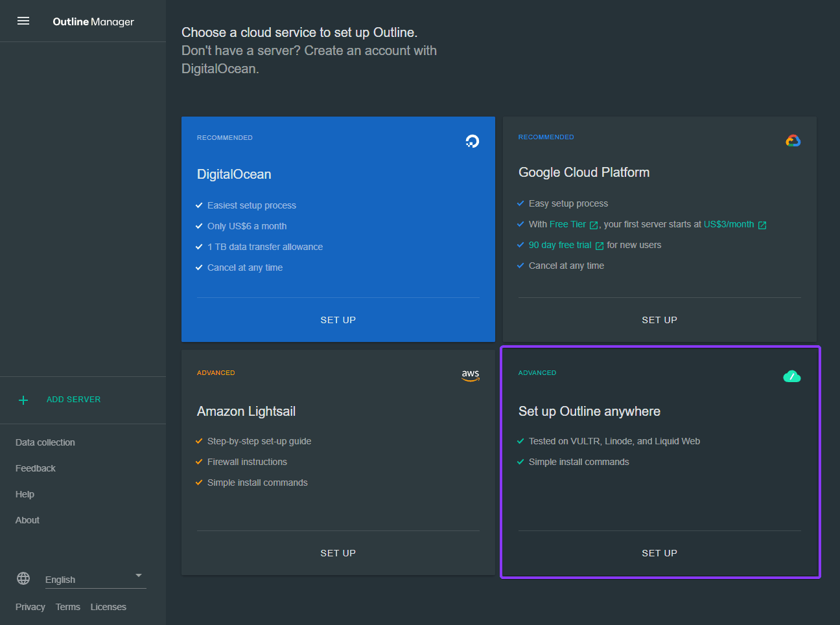Follow the 90 day free trial link
The image size is (840, 625).
click(560, 245)
